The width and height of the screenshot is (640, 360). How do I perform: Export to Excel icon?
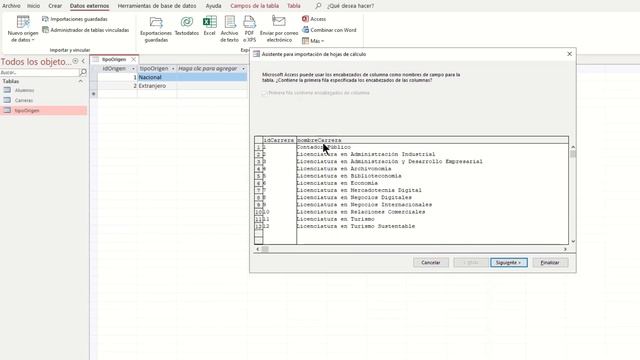click(x=209, y=26)
